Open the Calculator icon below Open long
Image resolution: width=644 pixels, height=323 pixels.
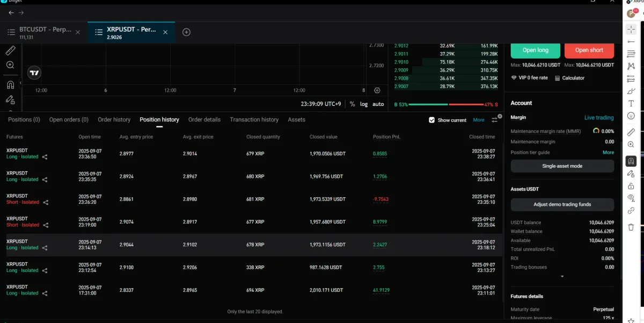569,78
